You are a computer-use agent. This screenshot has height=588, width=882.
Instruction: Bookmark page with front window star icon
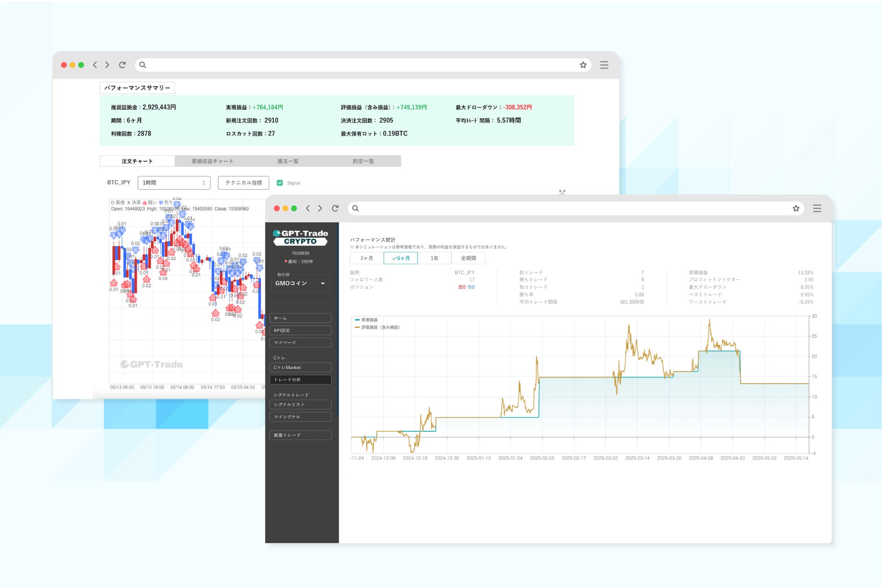(x=796, y=208)
